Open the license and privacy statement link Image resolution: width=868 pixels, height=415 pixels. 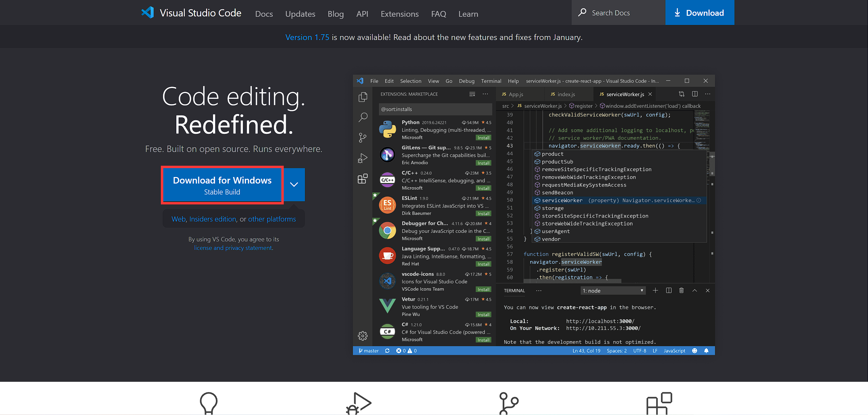click(x=233, y=248)
